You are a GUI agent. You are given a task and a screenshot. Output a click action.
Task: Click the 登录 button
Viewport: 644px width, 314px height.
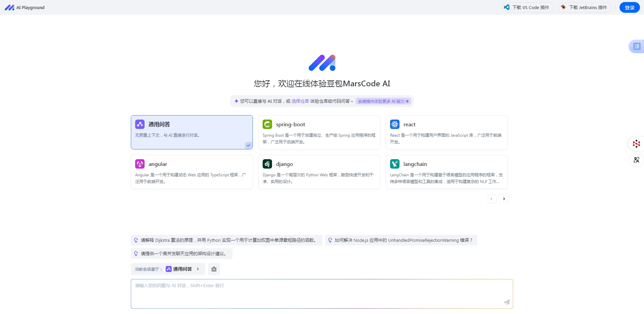629,7
